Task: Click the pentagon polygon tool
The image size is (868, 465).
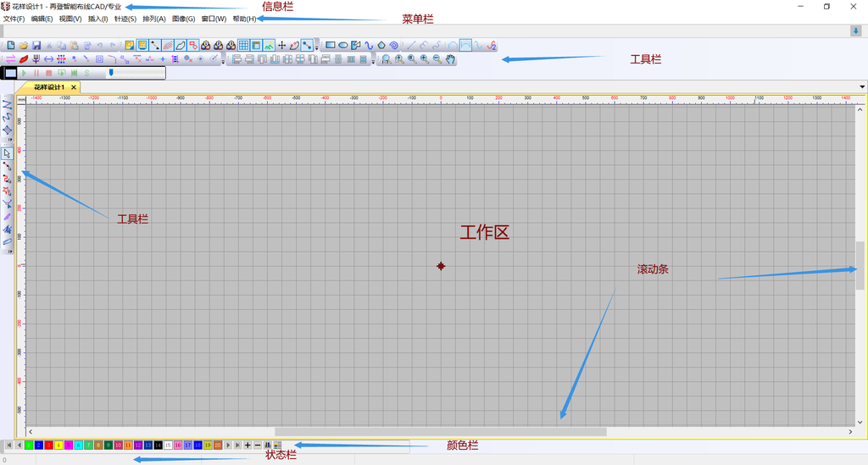Action: tap(381, 45)
